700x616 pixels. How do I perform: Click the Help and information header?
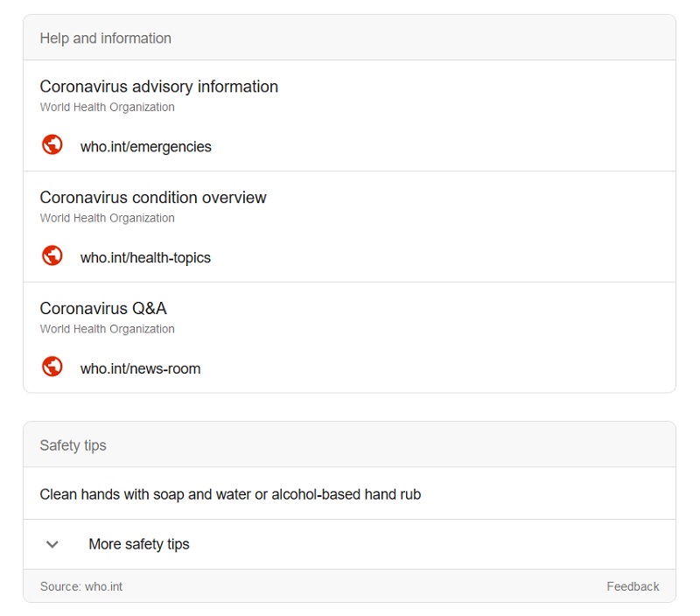(x=105, y=38)
